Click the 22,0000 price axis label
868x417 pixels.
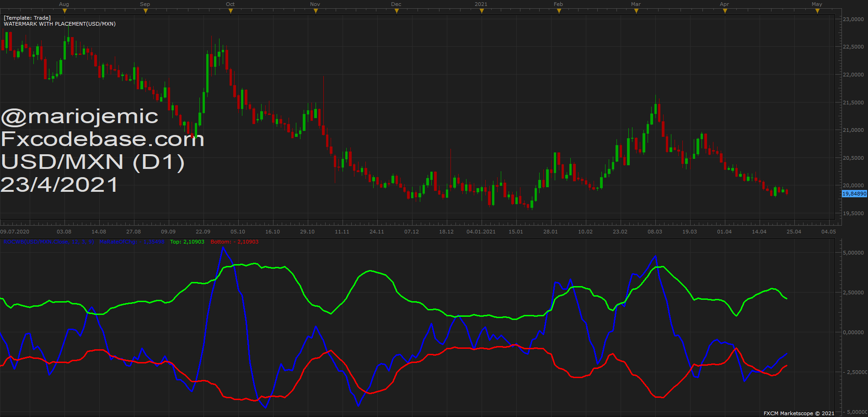point(853,75)
